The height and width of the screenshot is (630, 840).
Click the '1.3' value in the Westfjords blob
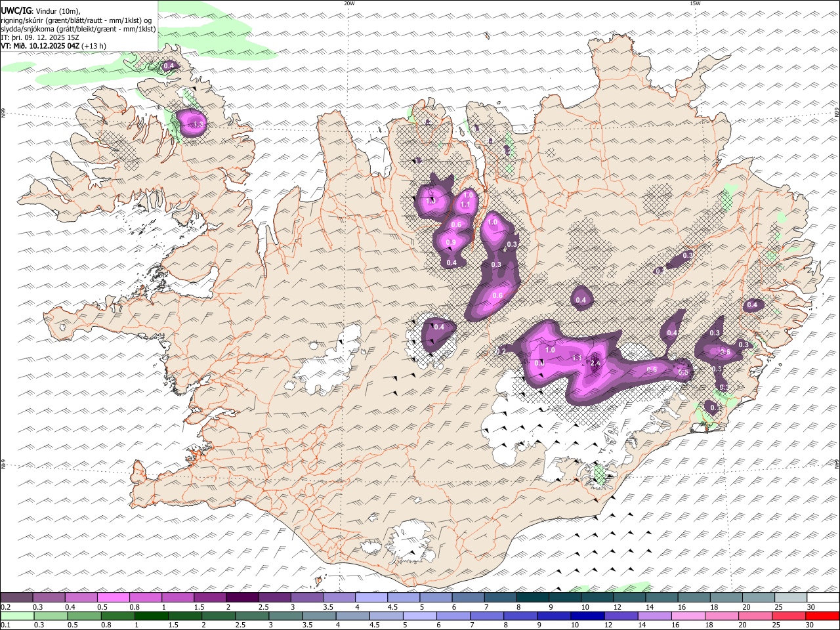point(199,124)
